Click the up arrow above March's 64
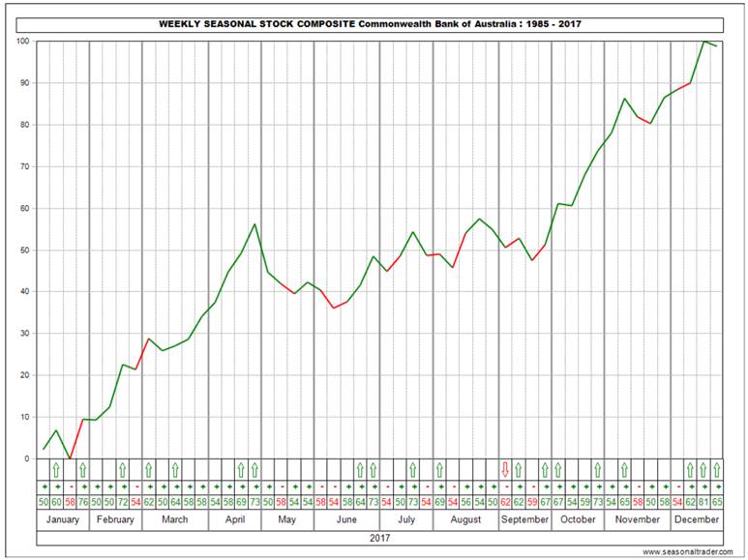Viewport: 748px width, 560px height. point(175,470)
